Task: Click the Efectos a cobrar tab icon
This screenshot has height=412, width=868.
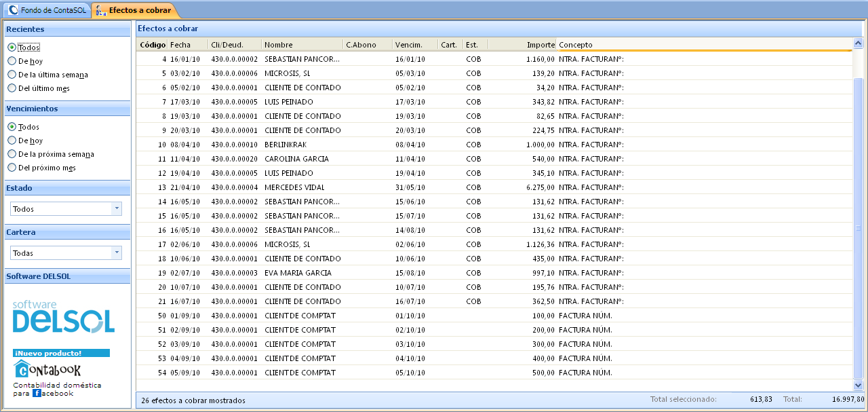Action: 101,10
